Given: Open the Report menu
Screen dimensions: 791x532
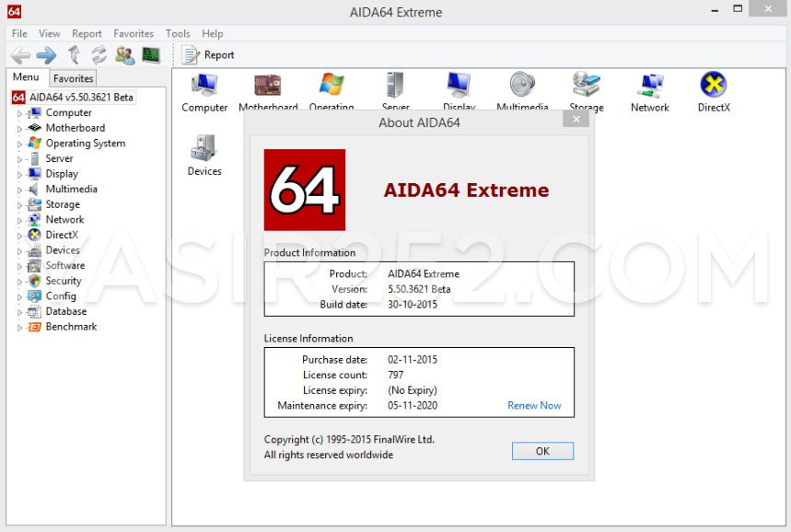Looking at the screenshot, I should tap(87, 33).
